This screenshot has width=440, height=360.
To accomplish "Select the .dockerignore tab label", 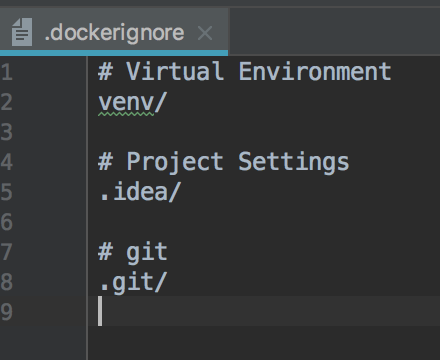I will tap(114, 33).
